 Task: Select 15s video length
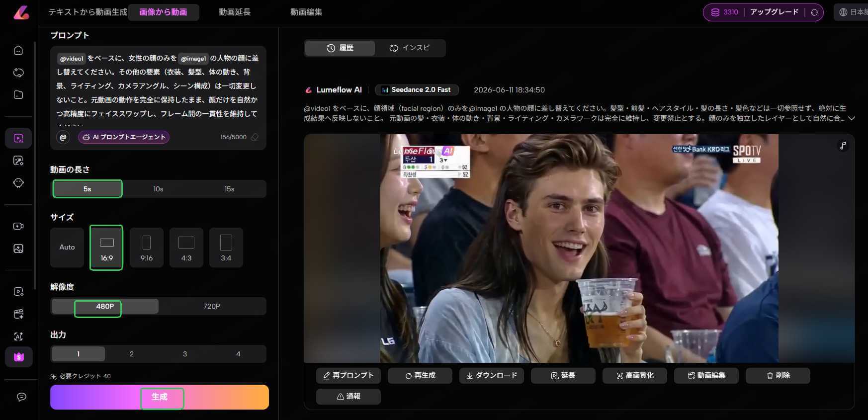click(229, 189)
